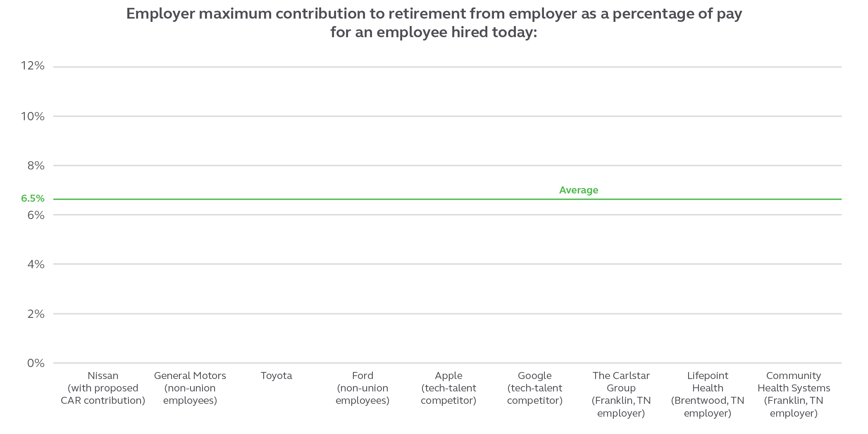Select the Toyota category label
868x434 pixels.
[276, 376]
